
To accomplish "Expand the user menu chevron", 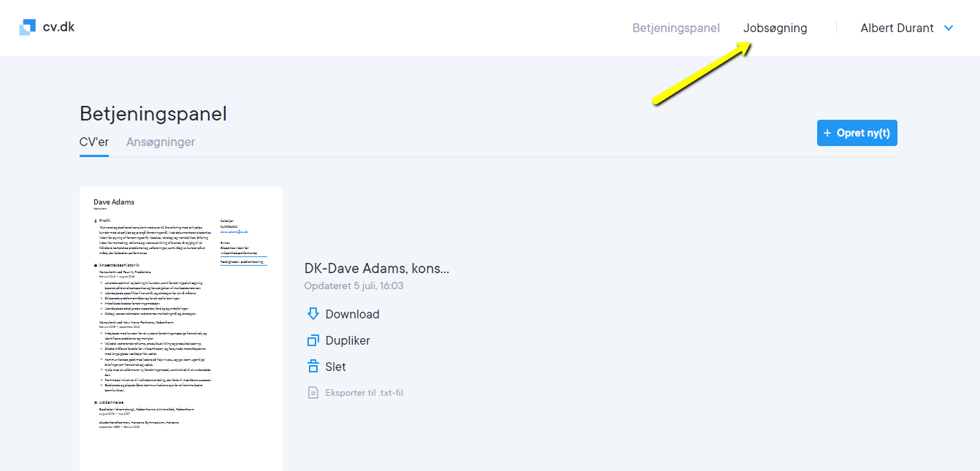I will point(949,28).
